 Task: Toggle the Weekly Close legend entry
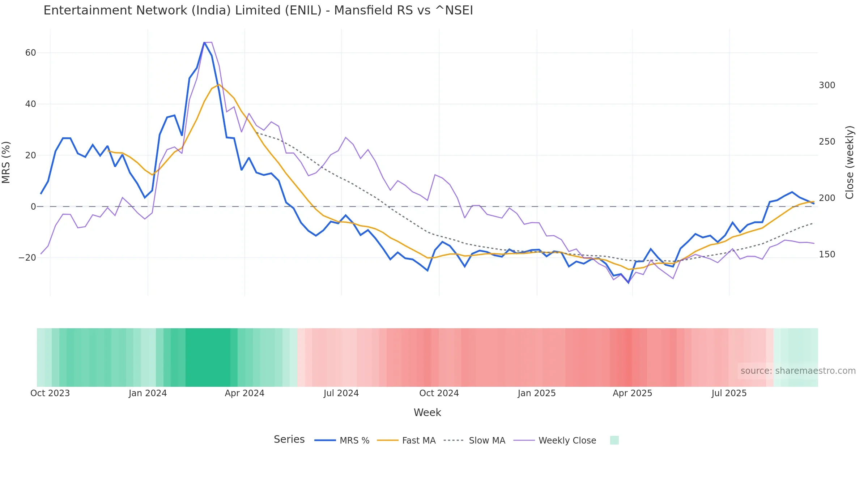[x=555, y=440]
